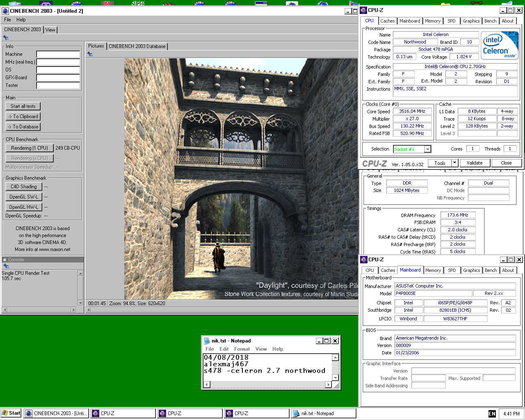Click the Notepad title bar icon
The height and width of the screenshot is (420, 525).
point(207,341)
